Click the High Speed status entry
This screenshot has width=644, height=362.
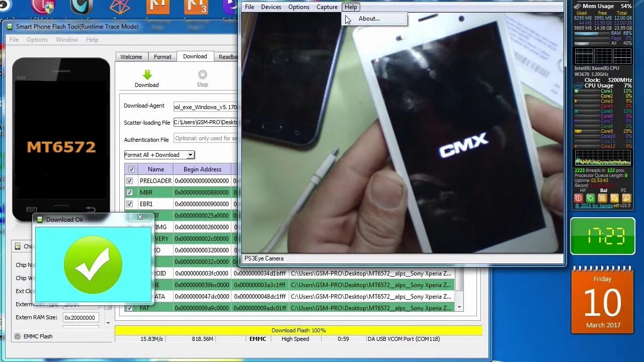point(295,339)
